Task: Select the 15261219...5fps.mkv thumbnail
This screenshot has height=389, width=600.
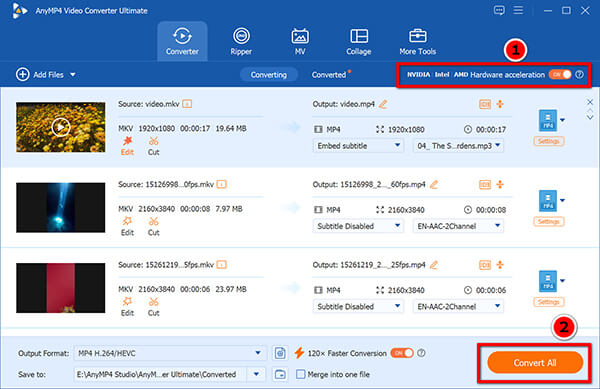Action: (60, 288)
